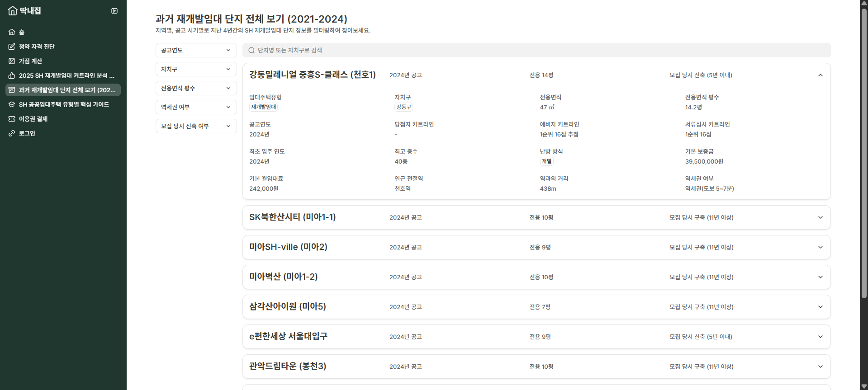868x390 pixels.
Task: Expand the 미아SH-ville (미아2) card chevron
Action: pos(820,247)
